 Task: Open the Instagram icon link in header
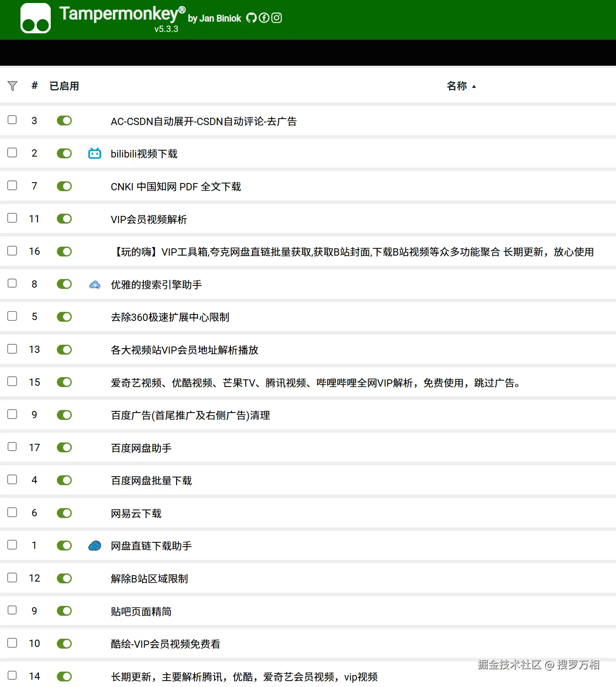click(276, 18)
